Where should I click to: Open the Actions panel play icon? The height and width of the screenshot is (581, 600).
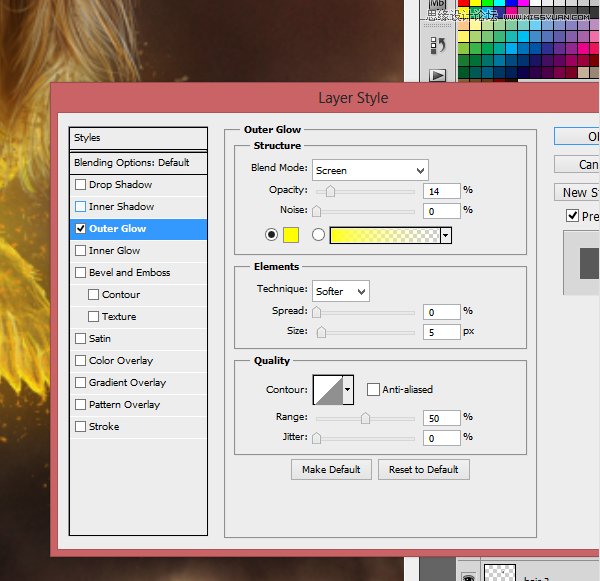pyautogui.click(x=437, y=75)
